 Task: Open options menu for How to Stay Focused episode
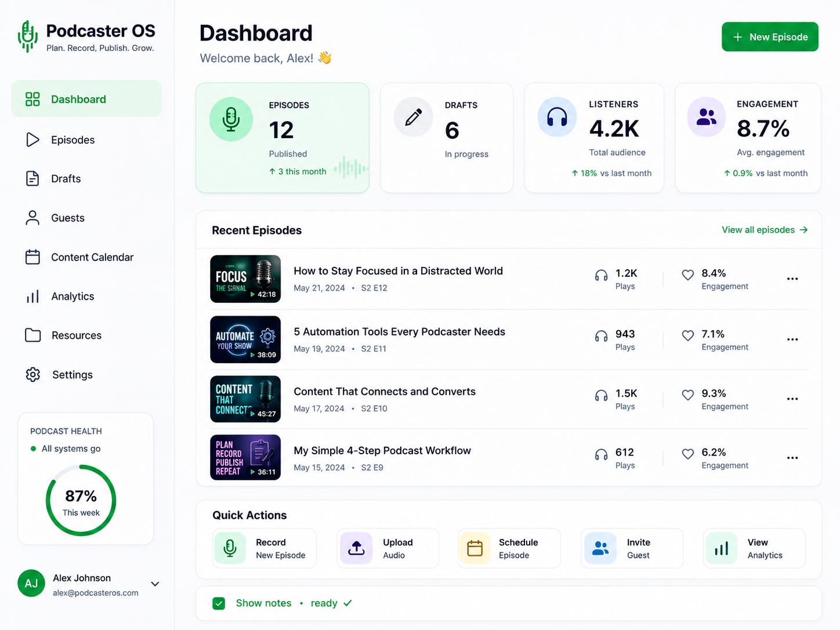pyautogui.click(x=792, y=279)
